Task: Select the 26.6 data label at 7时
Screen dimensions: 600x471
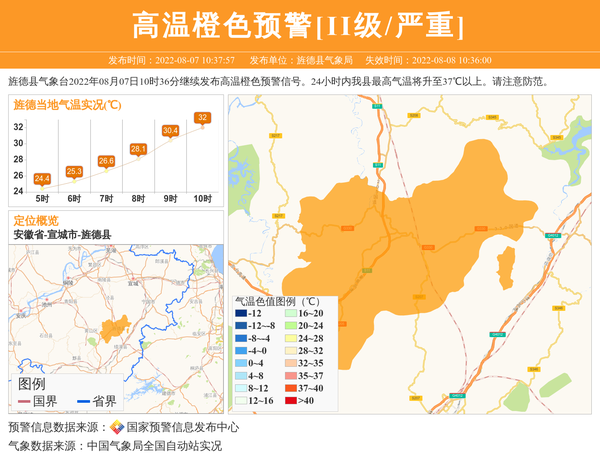Action: click(106, 161)
